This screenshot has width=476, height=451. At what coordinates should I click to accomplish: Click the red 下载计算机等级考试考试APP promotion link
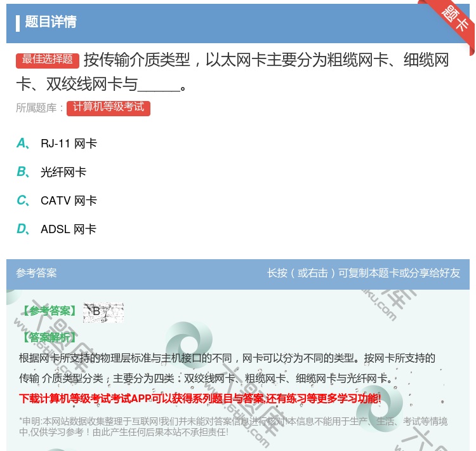point(200,398)
